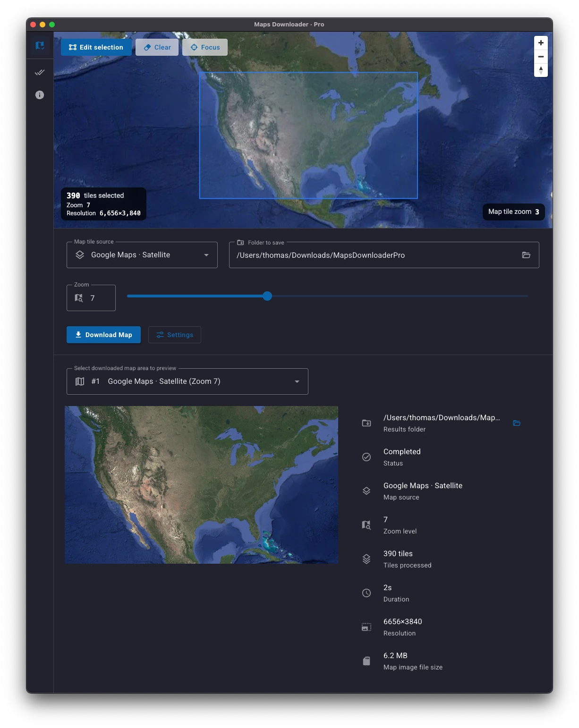Screen dimensions: 579x728
Task: Zoom in using the map plus control
Action: tap(541, 42)
